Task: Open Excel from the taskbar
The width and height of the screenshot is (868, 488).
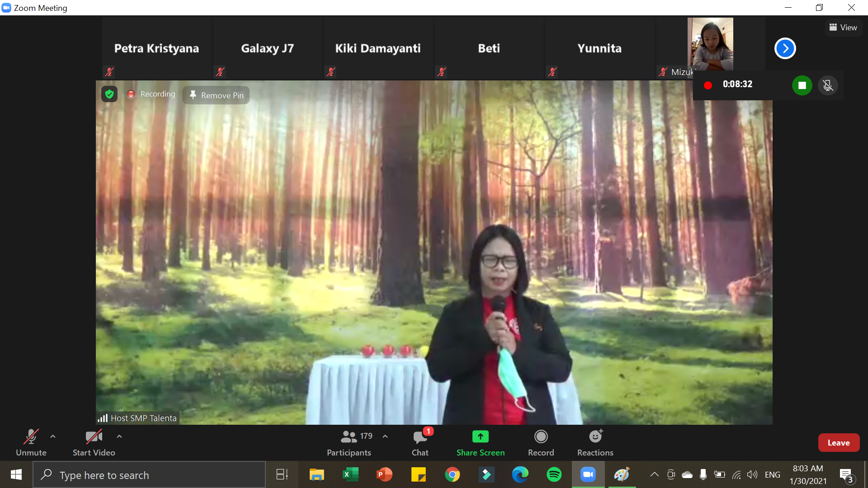Action: 350,474
